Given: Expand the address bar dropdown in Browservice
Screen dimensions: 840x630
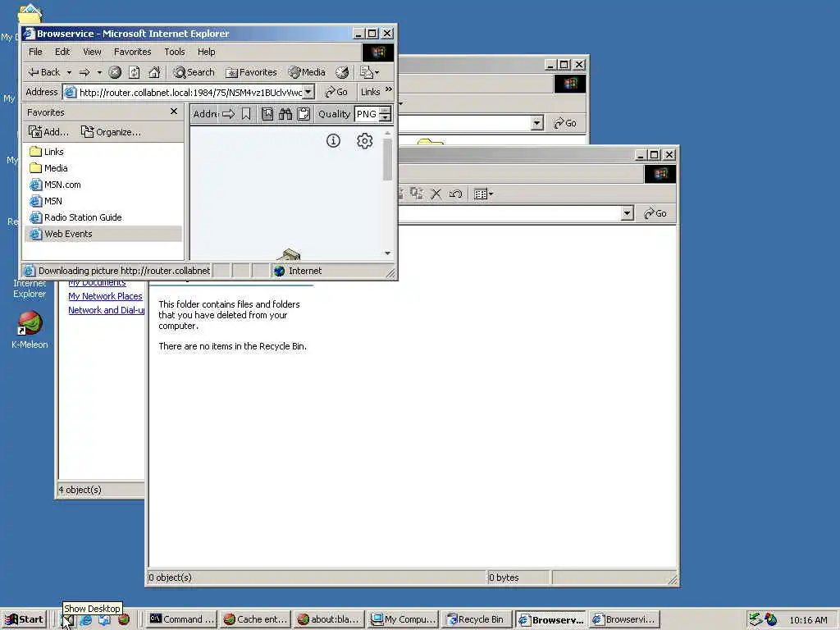Looking at the screenshot, I should point(308,92).
